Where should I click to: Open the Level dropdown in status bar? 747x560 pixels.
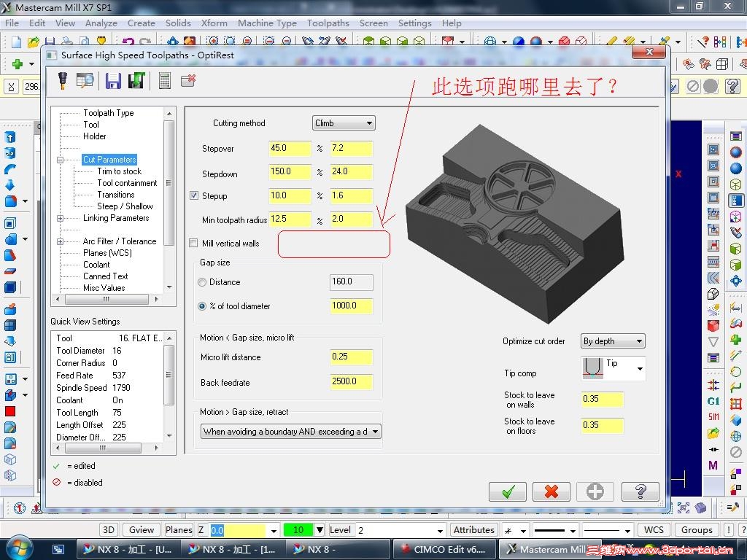click(x=440, y=531)
